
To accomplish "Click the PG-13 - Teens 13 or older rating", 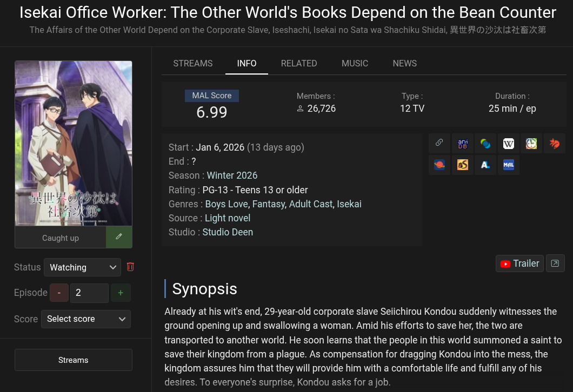I will [255, 190].
